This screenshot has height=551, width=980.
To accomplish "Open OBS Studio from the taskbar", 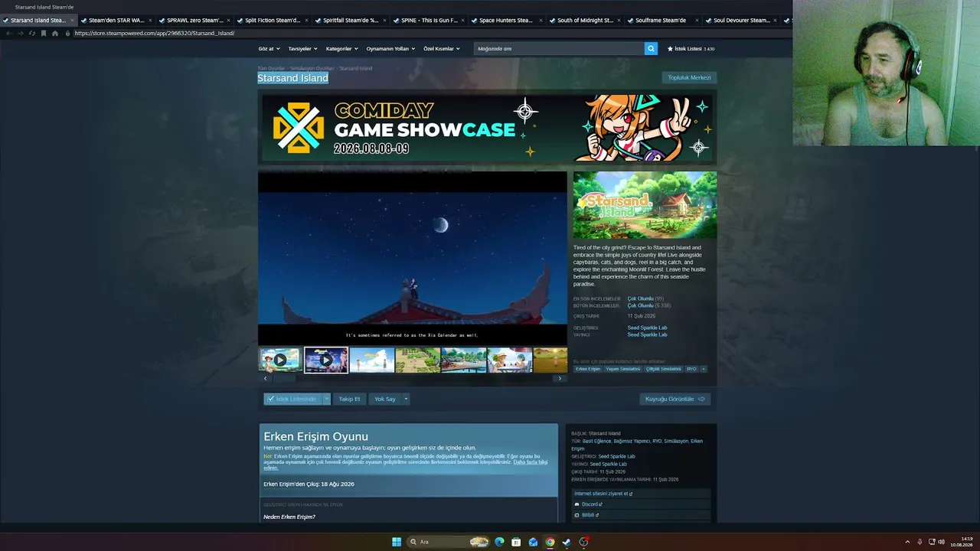I will pyautogui.click(x=583, y=542).
